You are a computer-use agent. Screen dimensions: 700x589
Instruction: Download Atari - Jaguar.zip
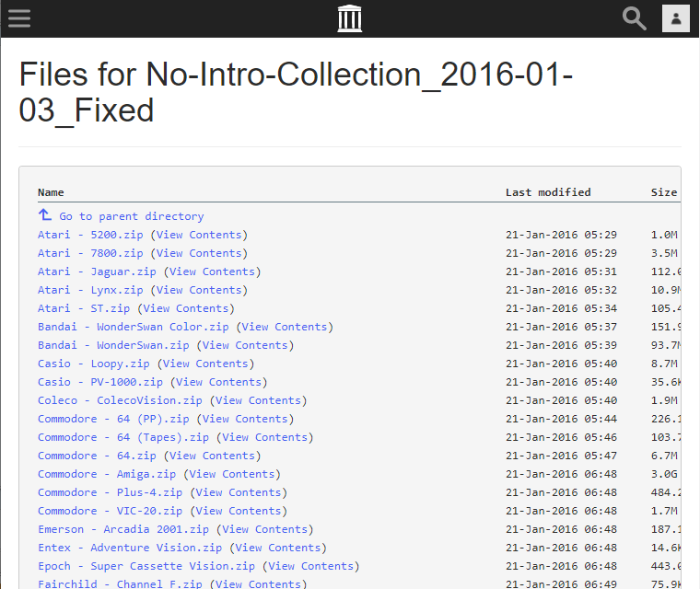[x=97, y=271]
